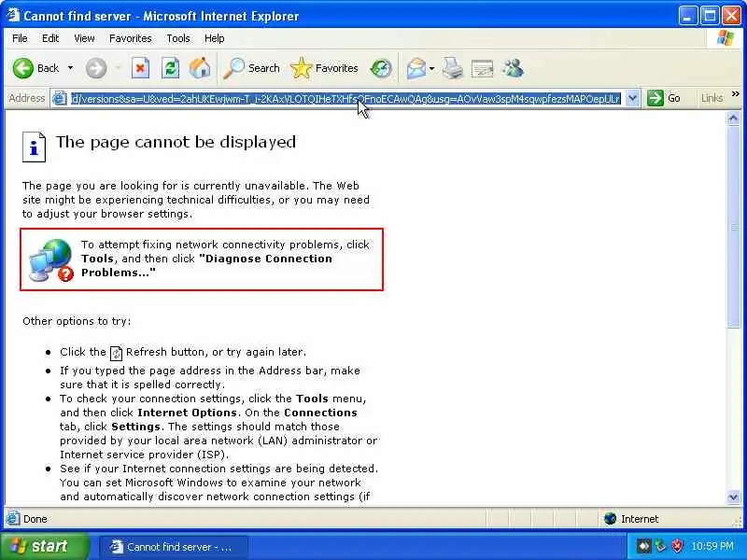747x560 pixels.
Task: Click the IE icon in the title bar
Action: point(12,15)
